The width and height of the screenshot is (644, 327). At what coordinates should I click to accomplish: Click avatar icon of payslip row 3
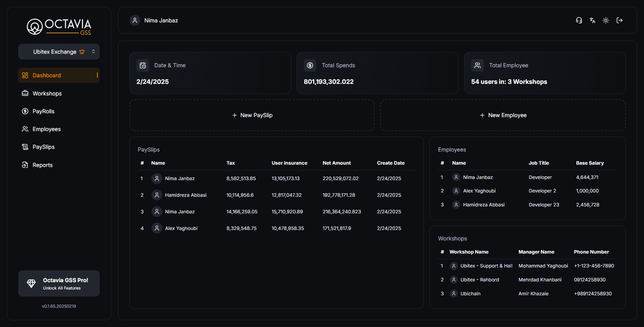coord(157,212)
